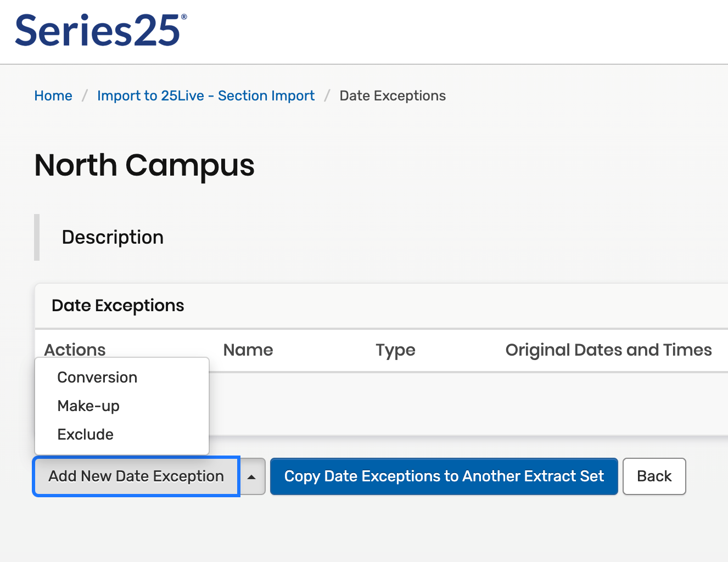The height and width of the screenshot is (562, 728).
Task: Click the empty table body area
Action: 467,404
